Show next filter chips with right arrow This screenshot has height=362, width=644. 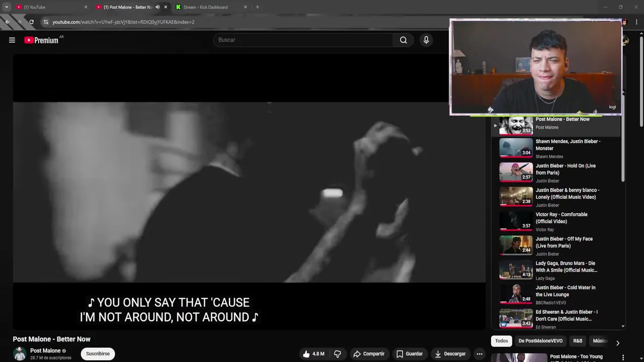point(617,343)
